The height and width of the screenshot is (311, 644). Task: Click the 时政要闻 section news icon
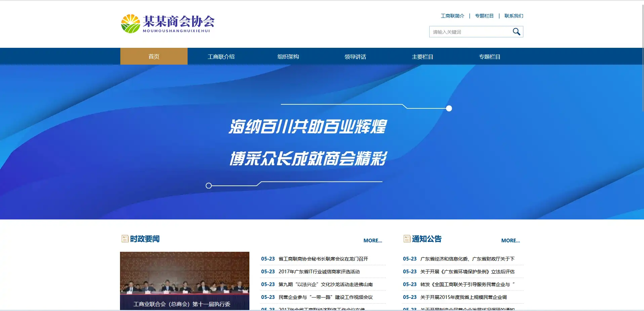[125, 239]
